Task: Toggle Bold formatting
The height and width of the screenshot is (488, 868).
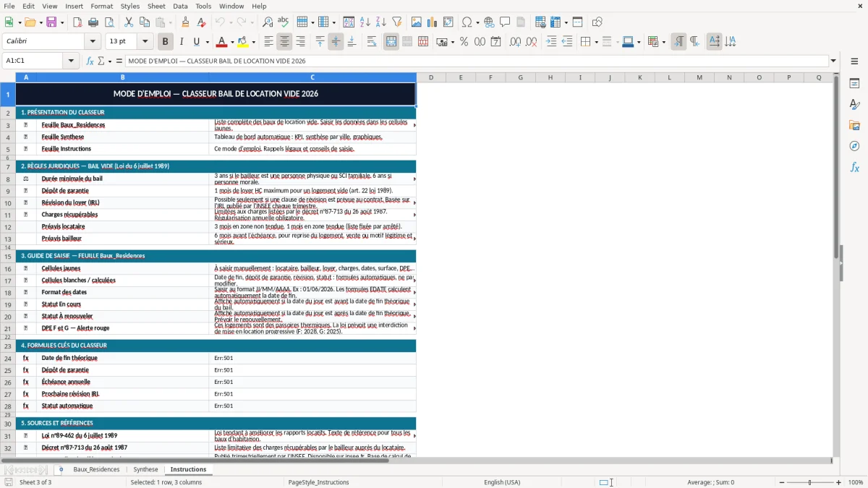Action: (x=165, y=42)
